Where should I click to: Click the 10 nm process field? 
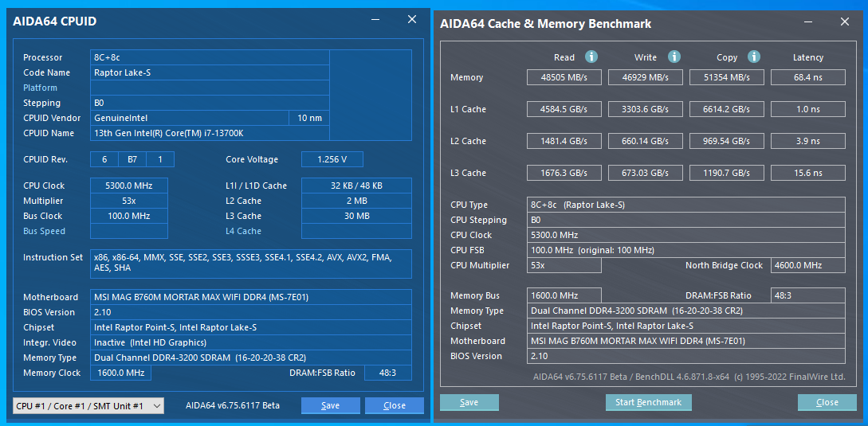(309, 118)
